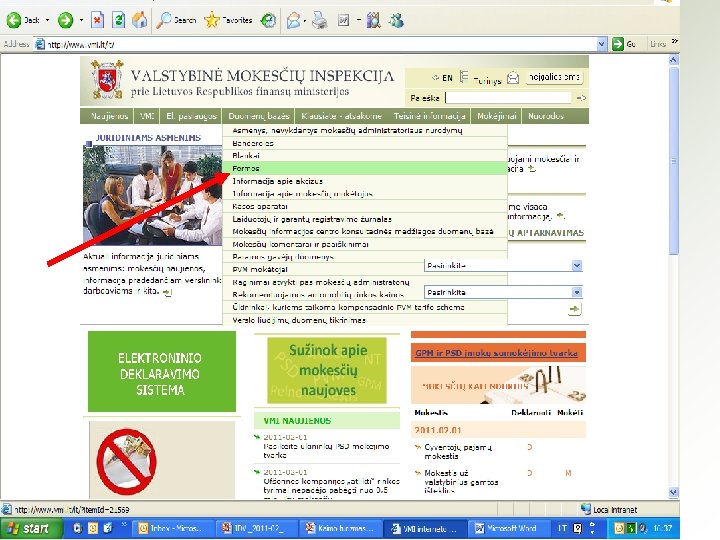
Task: Click the LT language indicator in taskbar
Action: [562, 529]
